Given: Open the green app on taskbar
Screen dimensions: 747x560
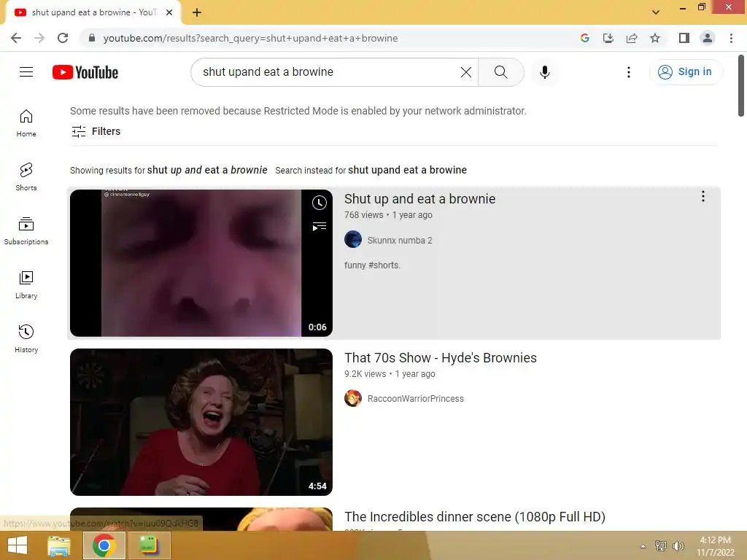Looking at the screenshot, I should click(149, 545).
